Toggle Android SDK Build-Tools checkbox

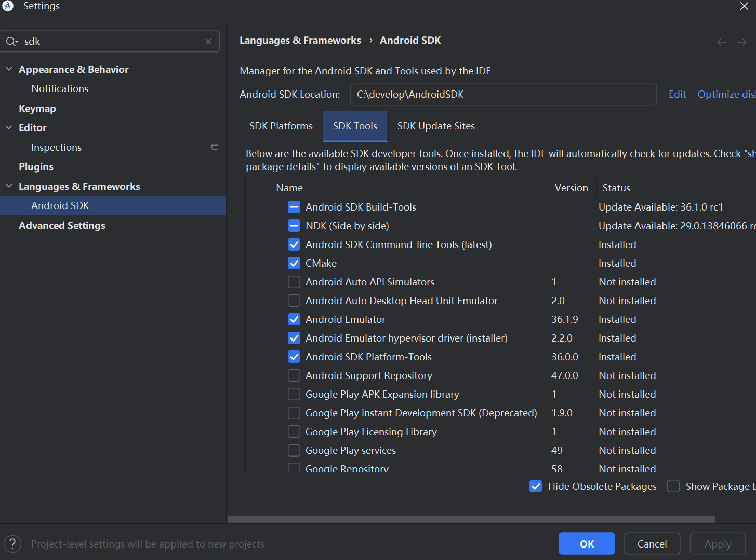[294, 207]
